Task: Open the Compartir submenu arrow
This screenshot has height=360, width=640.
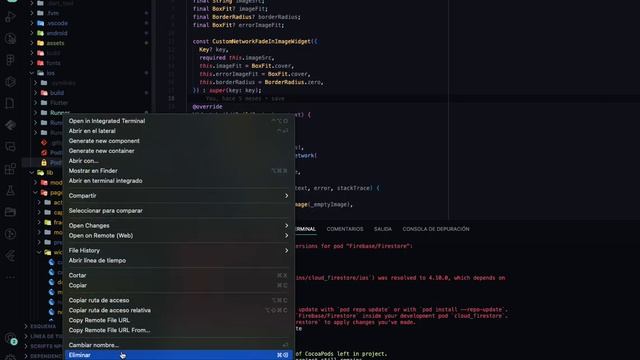Action: 287,196
